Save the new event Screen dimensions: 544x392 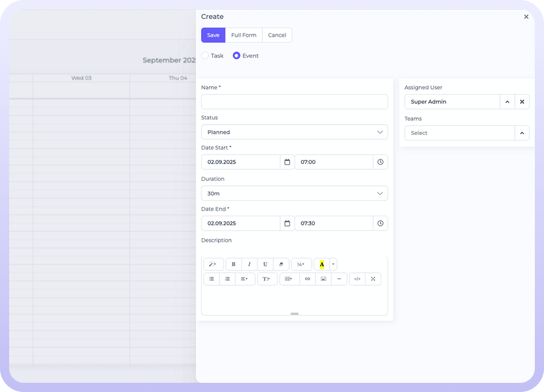coord(213,35)
